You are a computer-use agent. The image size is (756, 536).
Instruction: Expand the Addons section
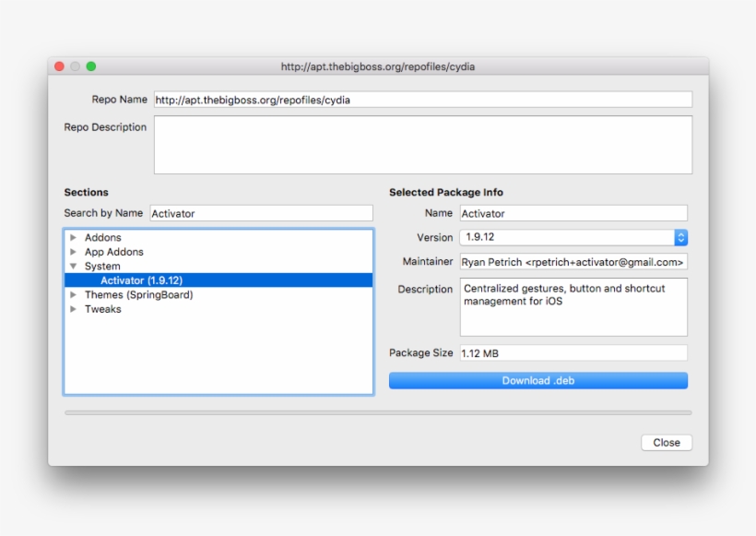click(x=73, y=237)
